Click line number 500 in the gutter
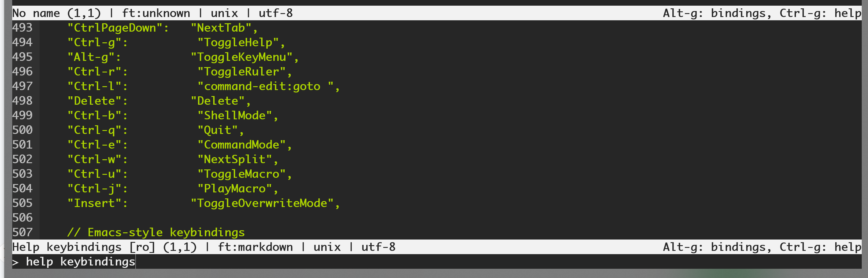The height and width of the screenshot is (278, 868). 22,130
